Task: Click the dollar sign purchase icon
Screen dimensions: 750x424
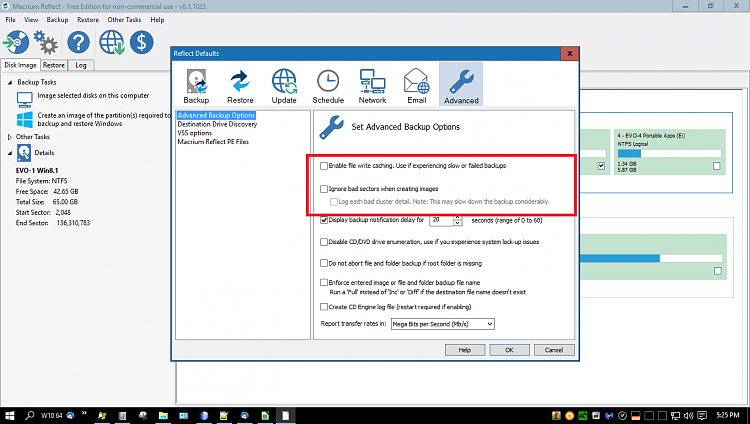Action: pyautogui.click(x=142, y=43)
